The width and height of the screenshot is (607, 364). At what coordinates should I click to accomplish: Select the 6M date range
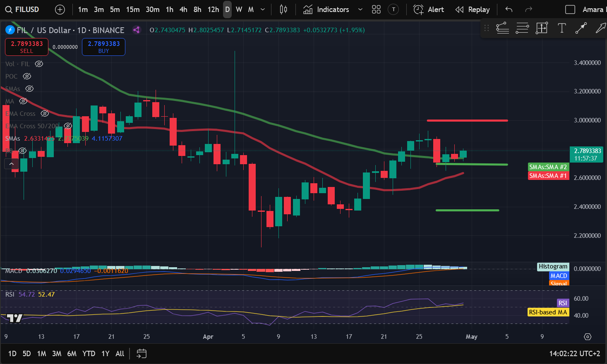[72, 354]
